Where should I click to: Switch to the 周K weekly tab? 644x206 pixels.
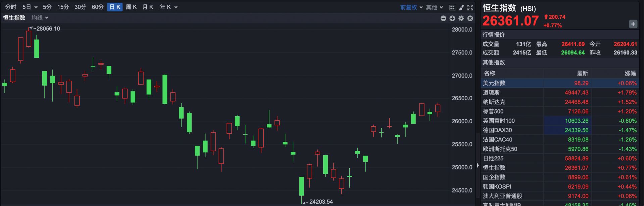point(131,7)
